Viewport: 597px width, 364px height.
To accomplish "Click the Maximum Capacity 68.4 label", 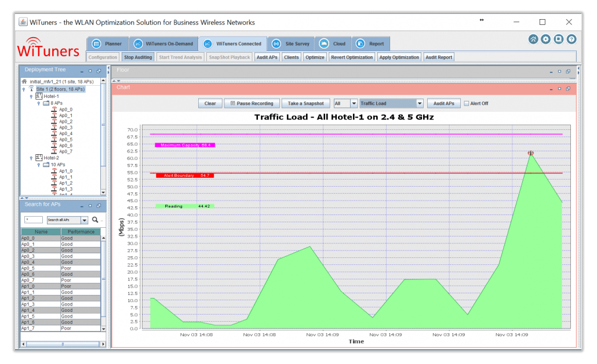I will (x=185, y=145).
